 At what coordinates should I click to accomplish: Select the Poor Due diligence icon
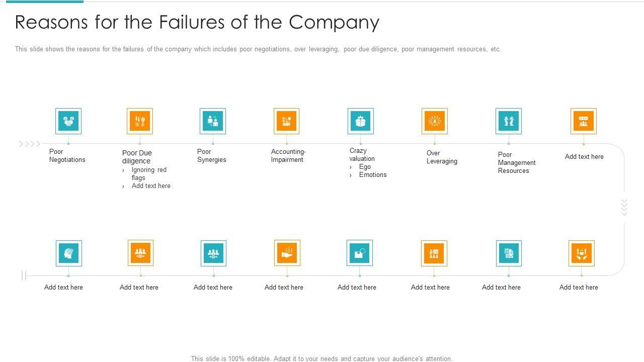click(x=140, y=121)
